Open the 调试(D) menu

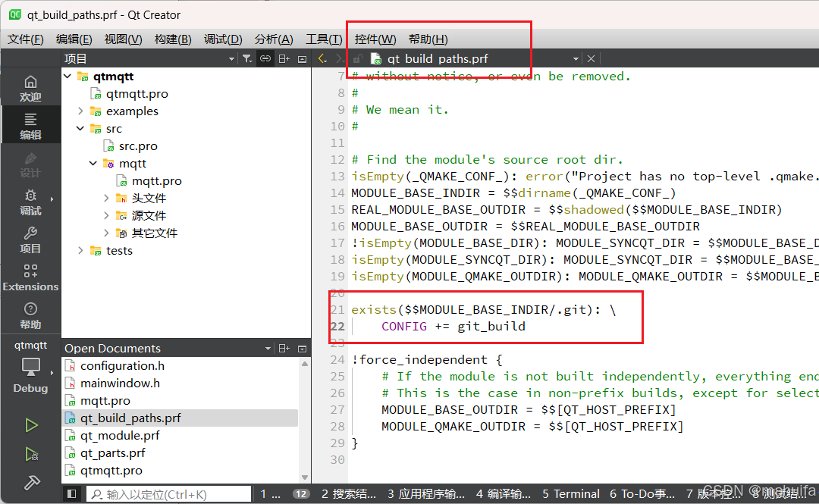click(x=223, y=39)
